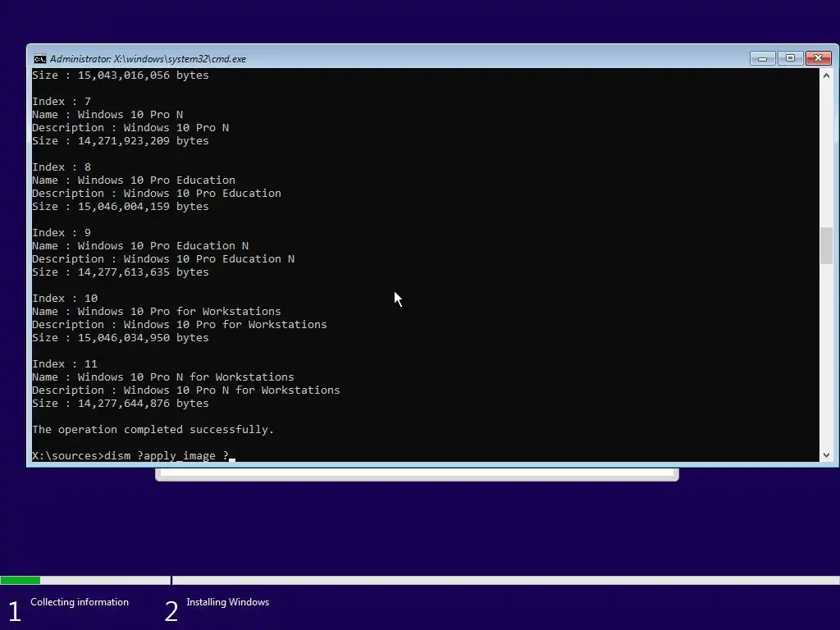Image resolution: width=840 pixels, height=630 pixels.
Task: Click the cmd.exe icon in title bar
Action: 39,59
